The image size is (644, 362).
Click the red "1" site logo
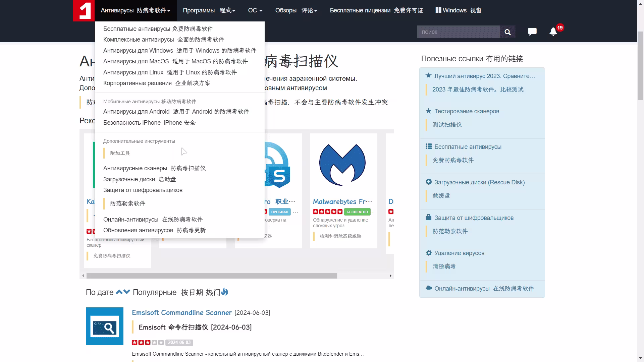pos(84,10)
